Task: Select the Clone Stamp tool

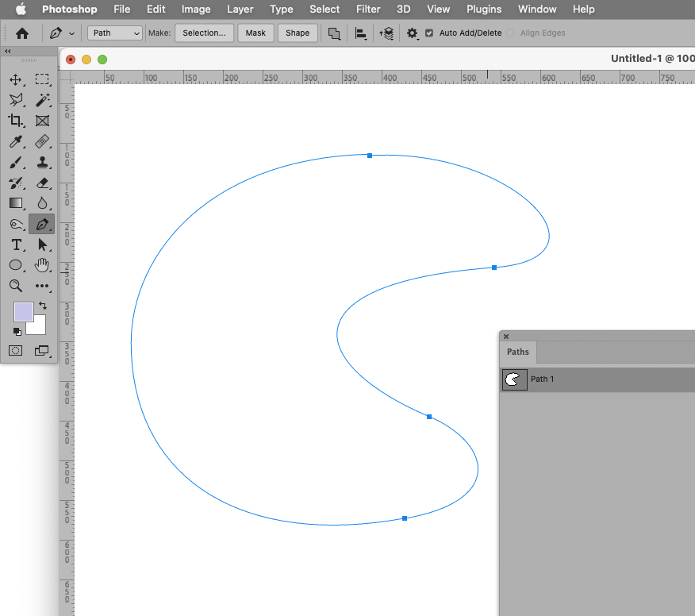Action: pyautogui.click(x=43, y=162)
